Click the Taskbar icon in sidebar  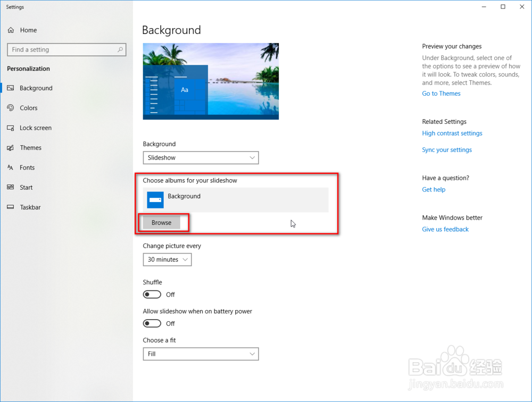point(11,207)
